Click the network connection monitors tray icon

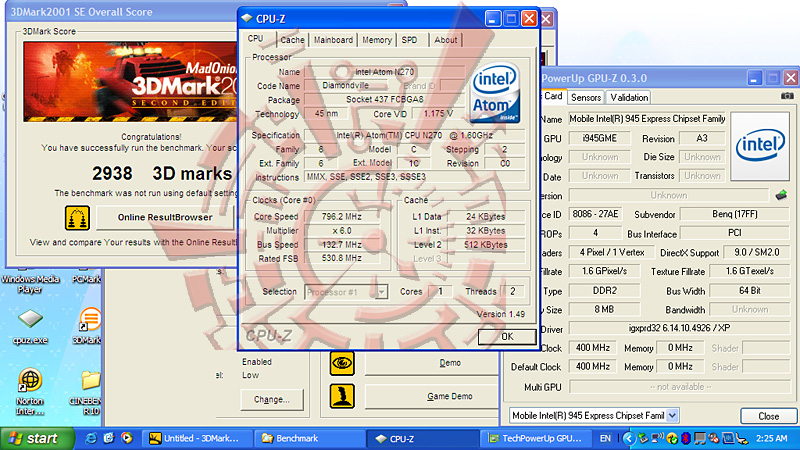click(x=700, y=438)
